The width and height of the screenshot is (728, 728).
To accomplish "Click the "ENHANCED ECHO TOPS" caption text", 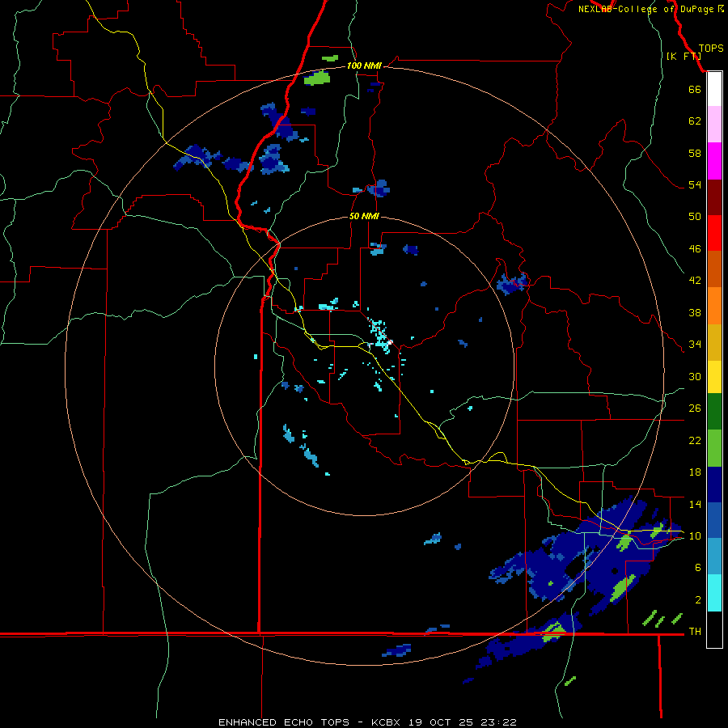I will [x=284, y=722].
